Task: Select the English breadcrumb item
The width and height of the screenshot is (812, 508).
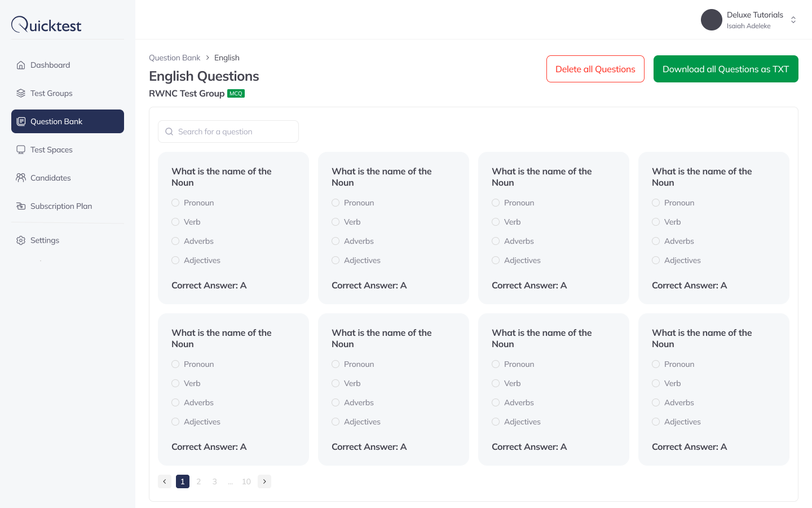Action: [x=227, y=57]
